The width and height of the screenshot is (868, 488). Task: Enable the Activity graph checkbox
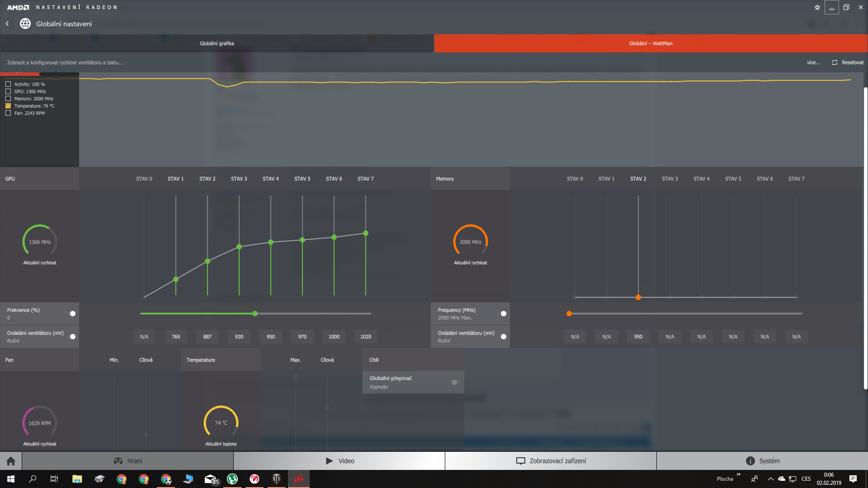click(x=8, y=84)
